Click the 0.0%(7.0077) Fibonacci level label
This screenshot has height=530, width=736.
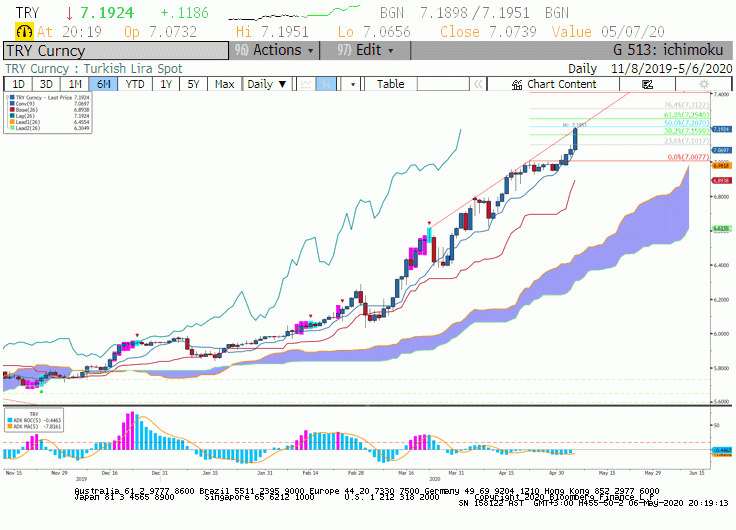pos(688,157)
